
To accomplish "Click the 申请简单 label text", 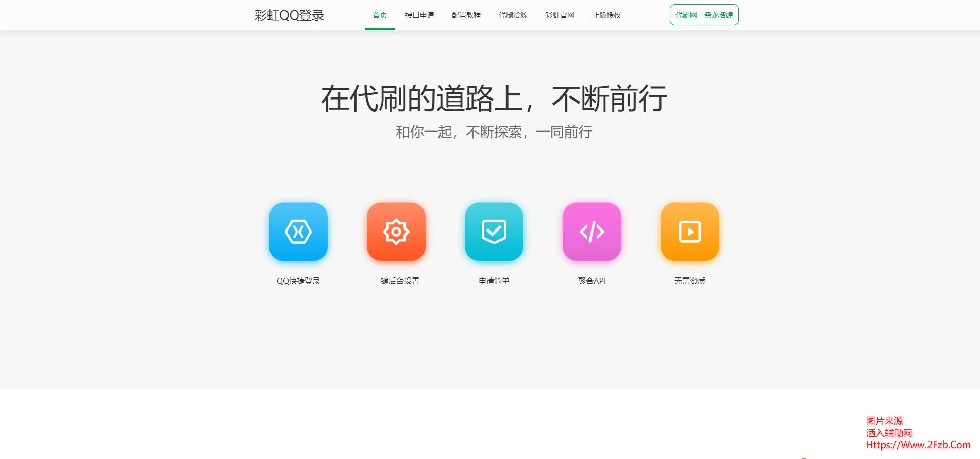I will point(494,281).
